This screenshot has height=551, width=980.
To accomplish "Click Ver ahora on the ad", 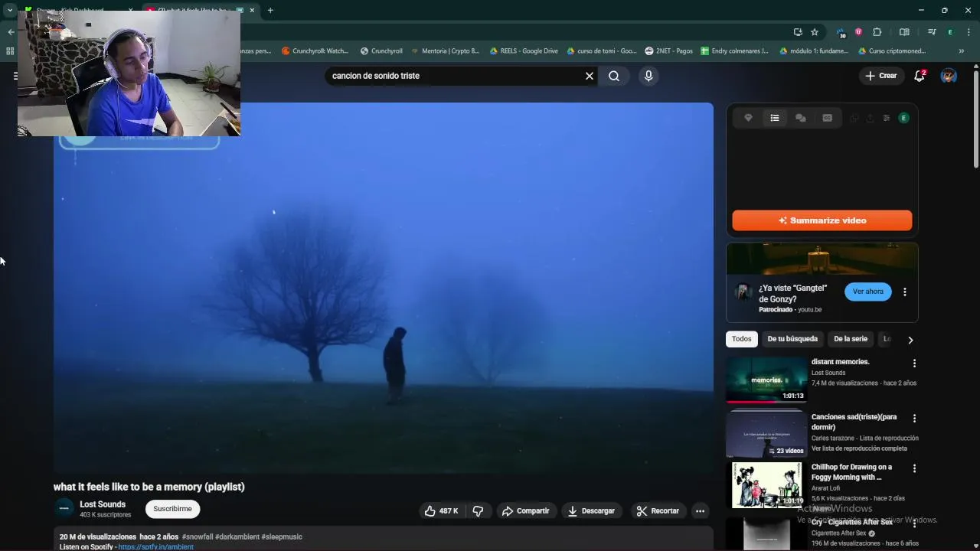I will pyautogui.click(x=868, y=292).
